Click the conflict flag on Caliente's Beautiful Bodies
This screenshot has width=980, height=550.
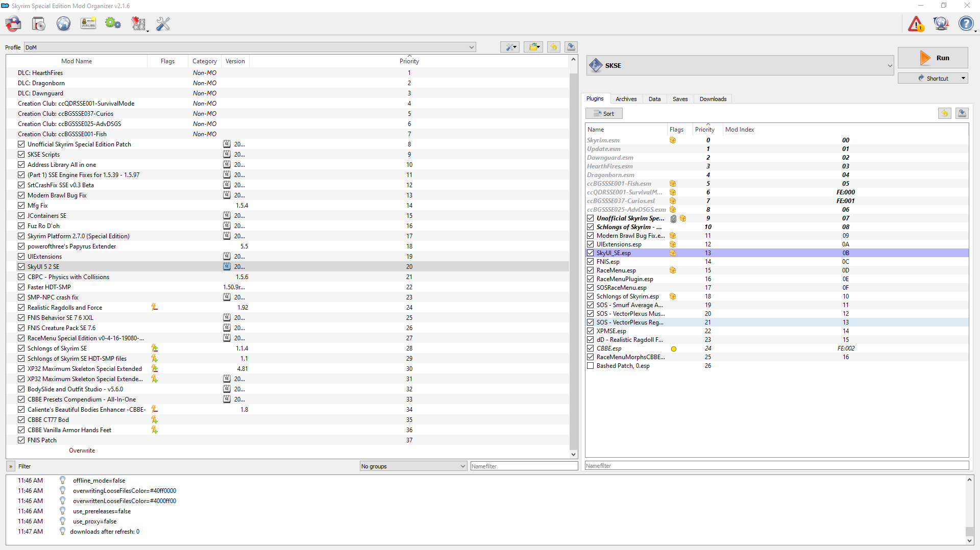(154, 409)
